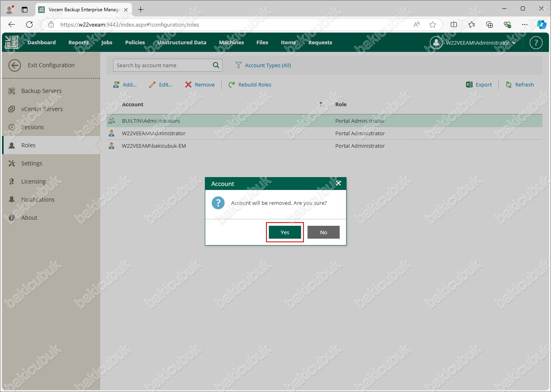
Task: Click the browser back arrow
Action: click(12, 25)
